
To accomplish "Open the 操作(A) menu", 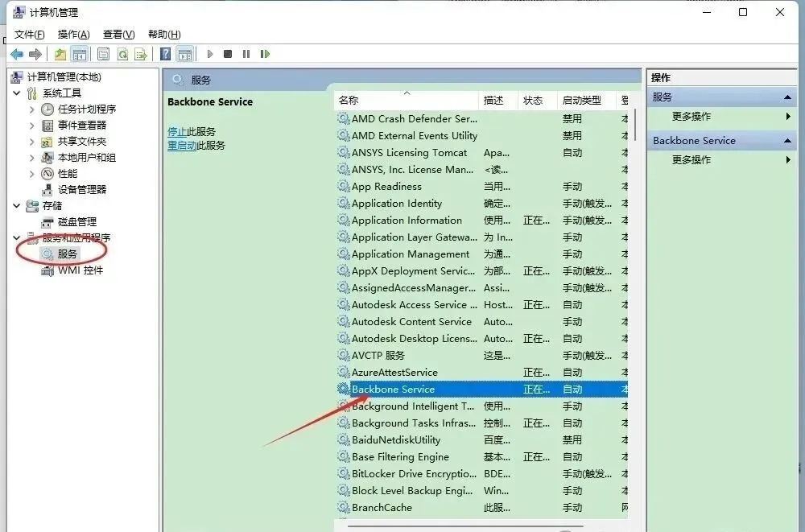I will coord(73,35).
